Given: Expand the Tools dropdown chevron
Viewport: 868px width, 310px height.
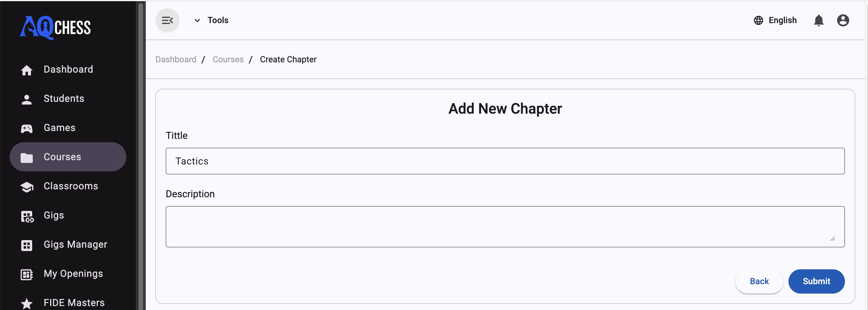Looking at the screenshot, I should coord(197,21).
